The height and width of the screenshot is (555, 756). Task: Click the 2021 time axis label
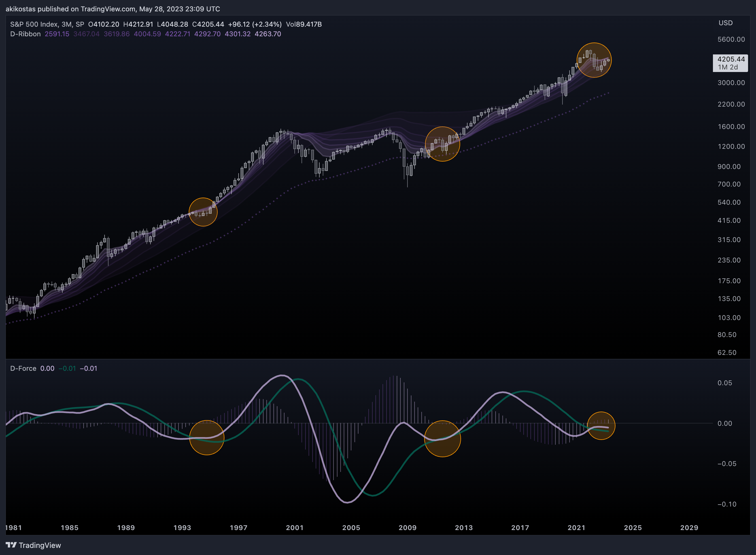pos(576,528)
